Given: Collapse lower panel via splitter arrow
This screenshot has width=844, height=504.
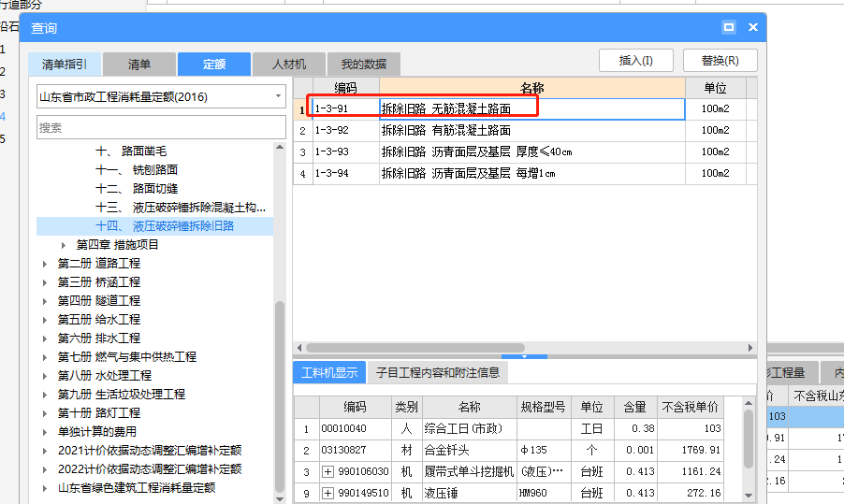Looking at the screenshot, I should click(x=524, y=356).
